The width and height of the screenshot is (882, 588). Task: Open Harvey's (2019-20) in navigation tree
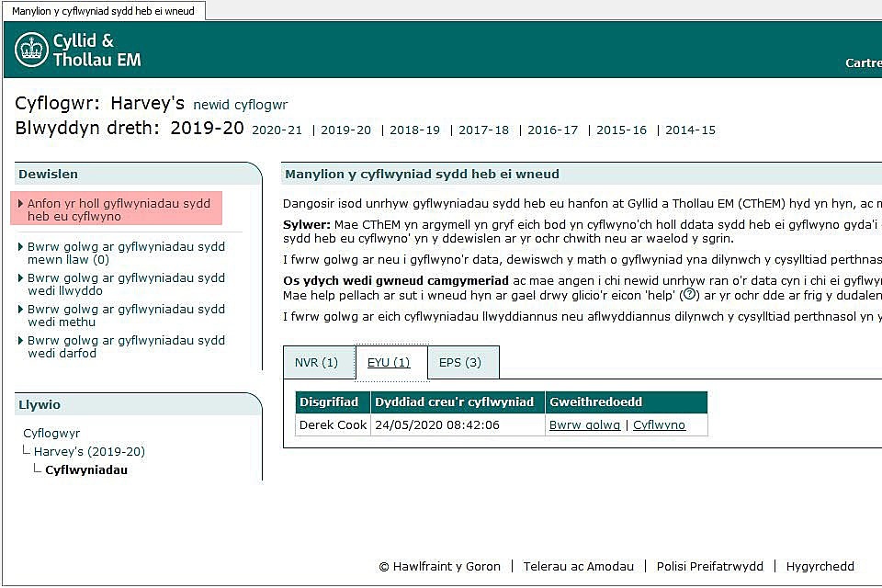coord(89,451)
